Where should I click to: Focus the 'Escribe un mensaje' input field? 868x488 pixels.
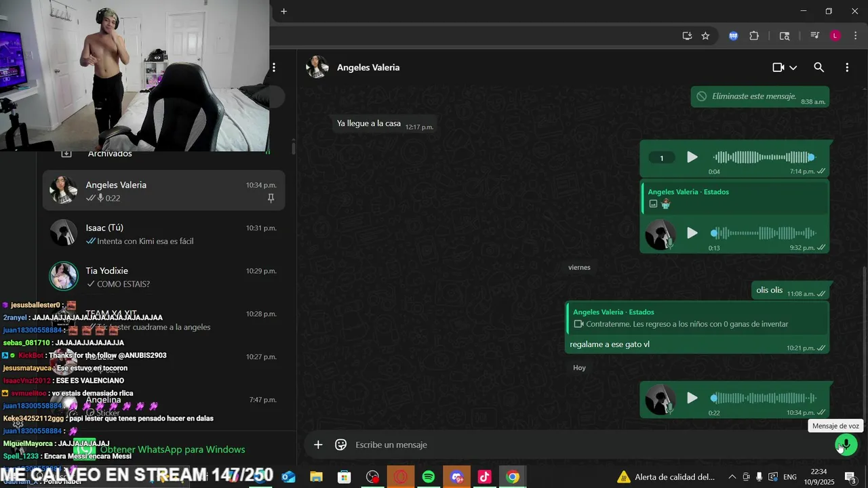point(589,445)
